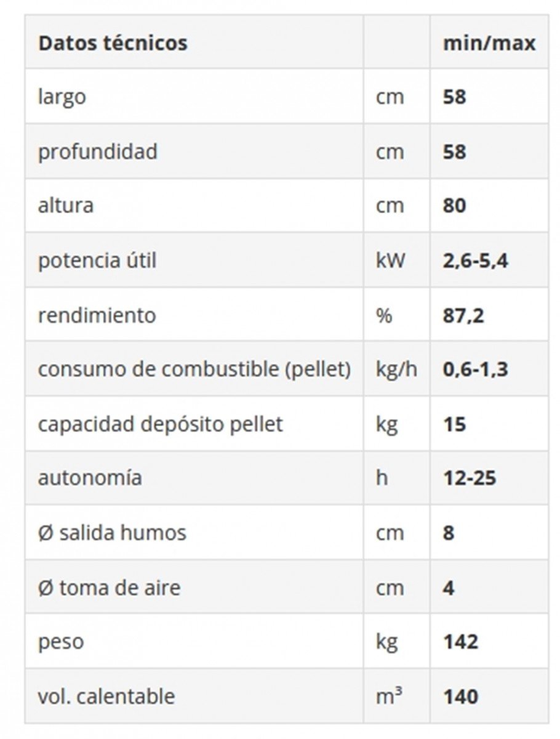Select the consumption value 0,6-1,3
Screen dimensions: 560x739
(476, 369)
